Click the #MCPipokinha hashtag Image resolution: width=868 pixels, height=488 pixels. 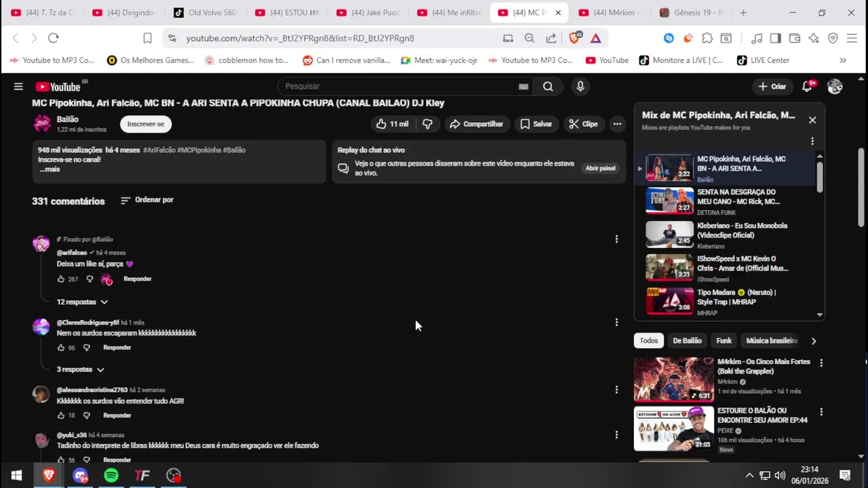199,150
